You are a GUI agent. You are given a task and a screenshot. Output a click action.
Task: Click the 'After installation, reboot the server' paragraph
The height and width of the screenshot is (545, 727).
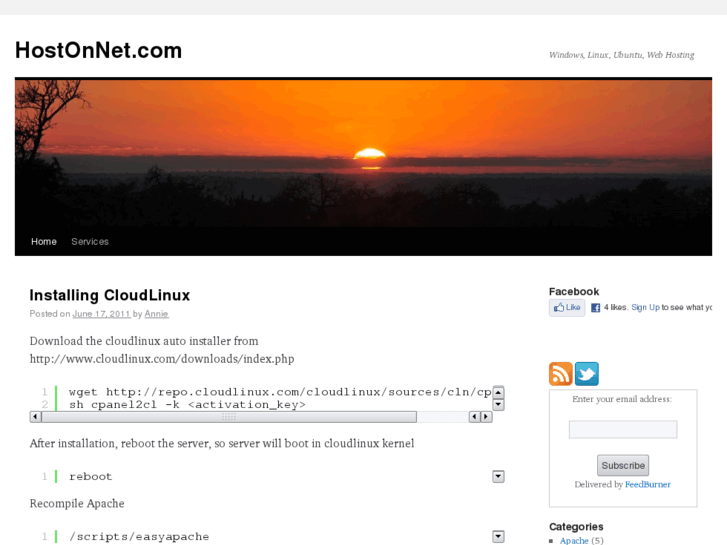[222, 443]
